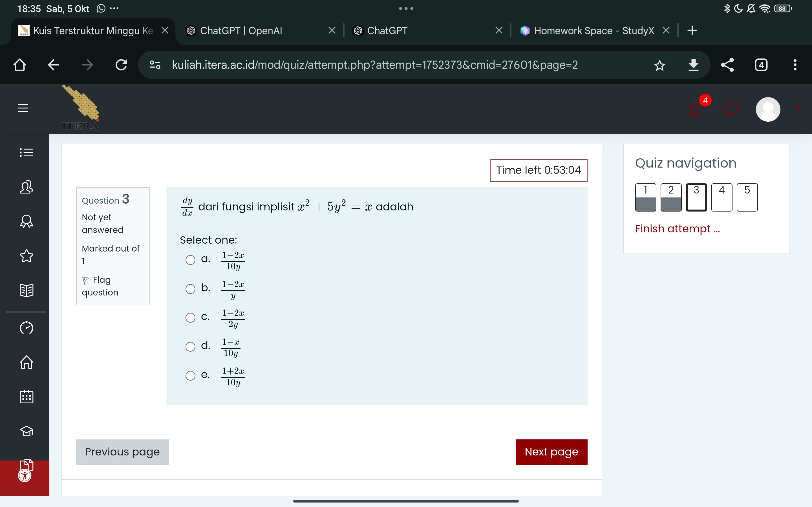812x507 pixels.
Task: Click the clock/history icon in sidebar
Action: click(x=25, y=328)
